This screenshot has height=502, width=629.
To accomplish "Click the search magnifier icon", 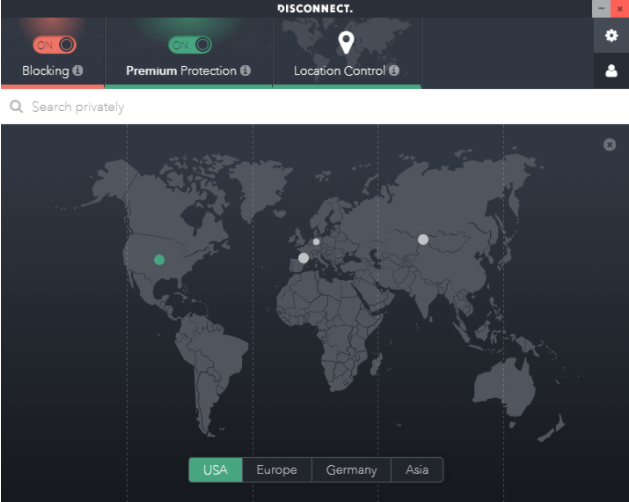I will click(x=16, y=106).
